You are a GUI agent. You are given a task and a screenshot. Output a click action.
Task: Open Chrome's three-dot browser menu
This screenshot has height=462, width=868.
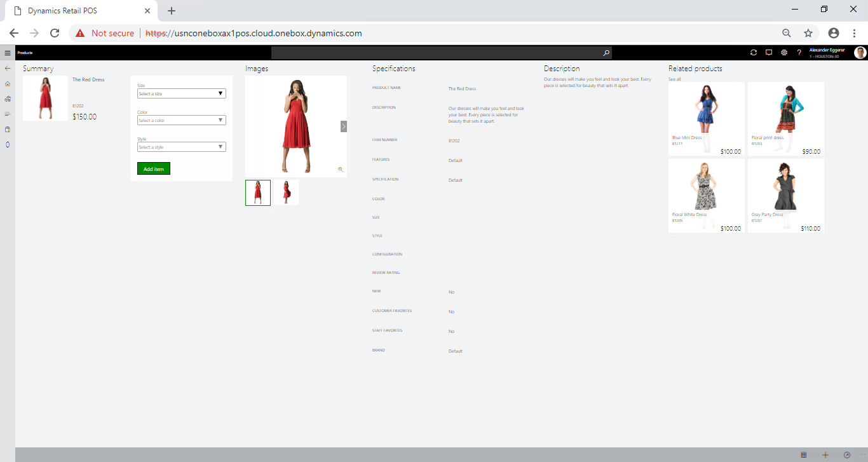point(854,32)
